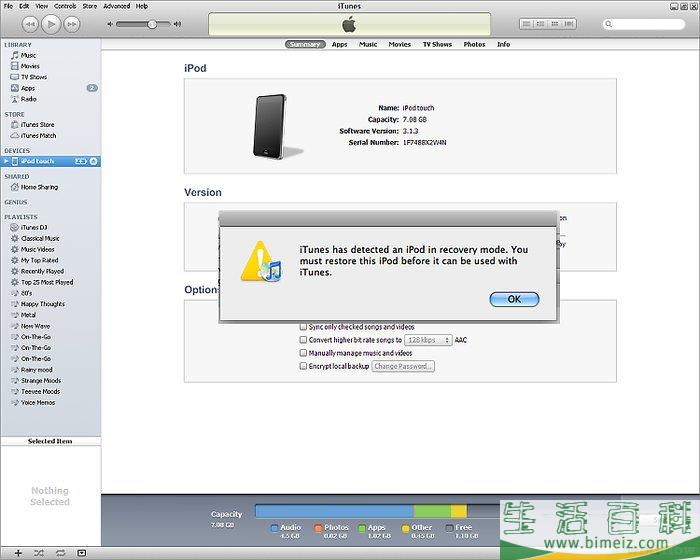Enable Encrypt local backup
This screenshot has height=560, width=700.
pyautogui.click(x=303, y=366)
